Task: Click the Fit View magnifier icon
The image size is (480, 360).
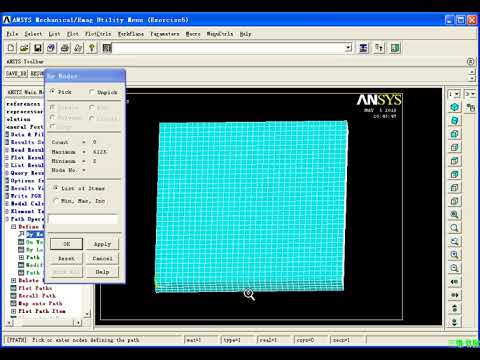Action: pos(454,215)
